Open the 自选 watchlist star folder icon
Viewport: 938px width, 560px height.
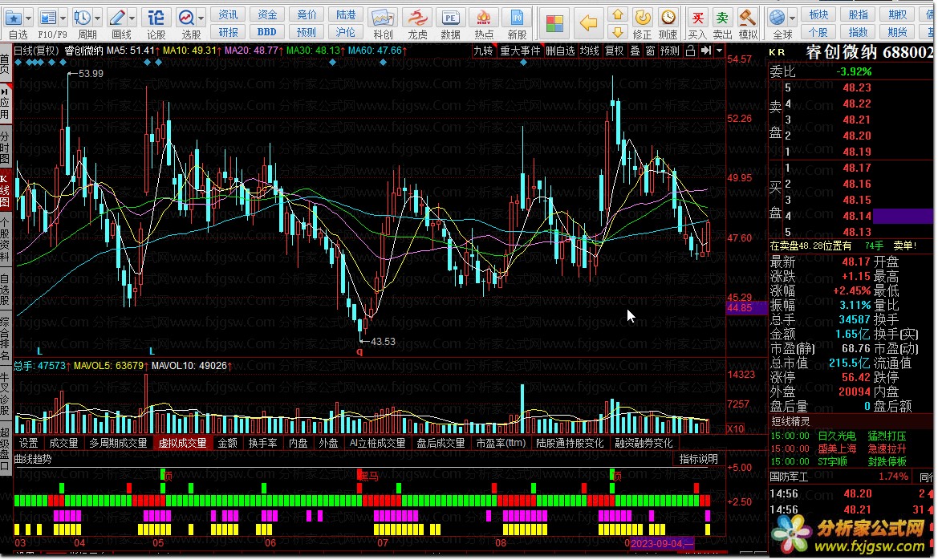13,18
